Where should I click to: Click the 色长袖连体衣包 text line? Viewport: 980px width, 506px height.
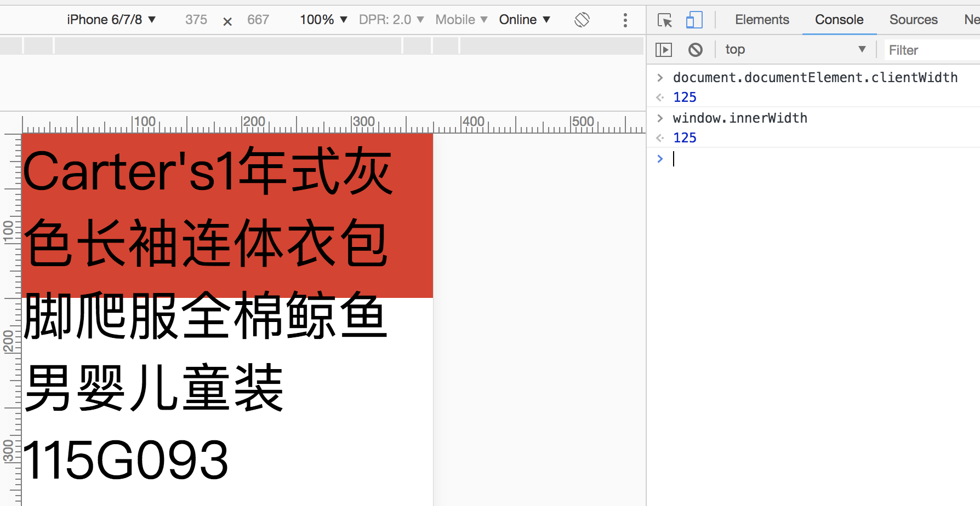tap(206, 243)
